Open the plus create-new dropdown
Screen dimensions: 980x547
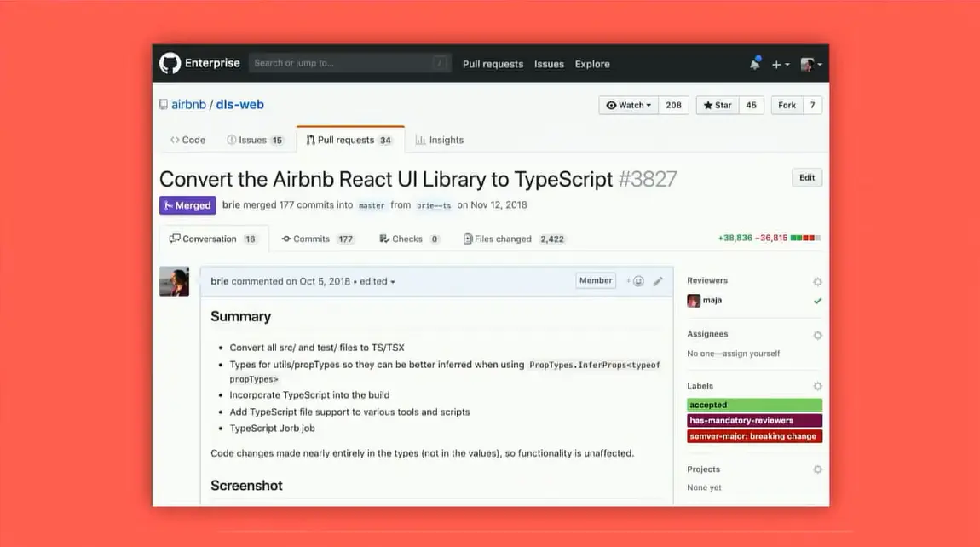[x=780, y=65]
